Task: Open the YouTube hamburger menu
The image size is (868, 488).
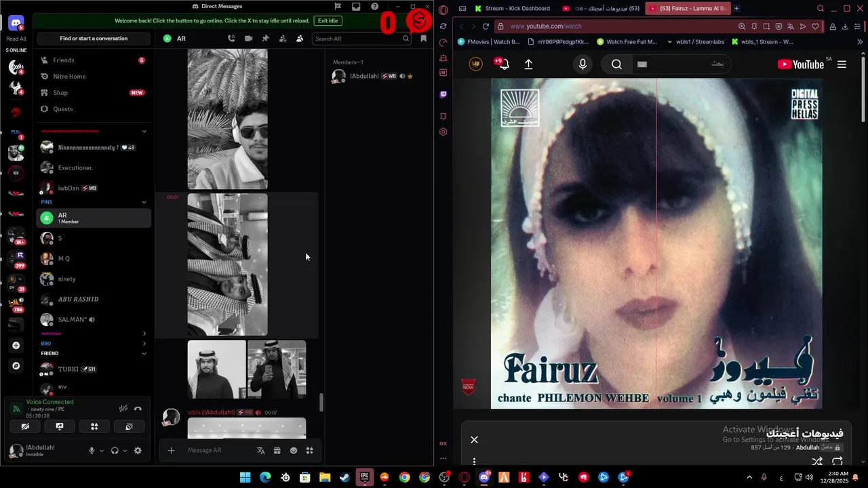Action: [842, 64]
